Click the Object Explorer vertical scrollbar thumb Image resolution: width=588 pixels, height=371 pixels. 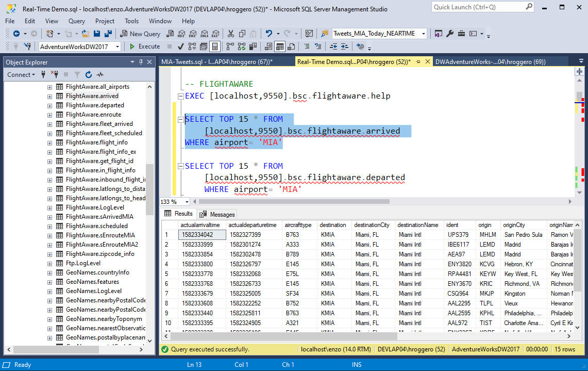(x=149, y=190)
